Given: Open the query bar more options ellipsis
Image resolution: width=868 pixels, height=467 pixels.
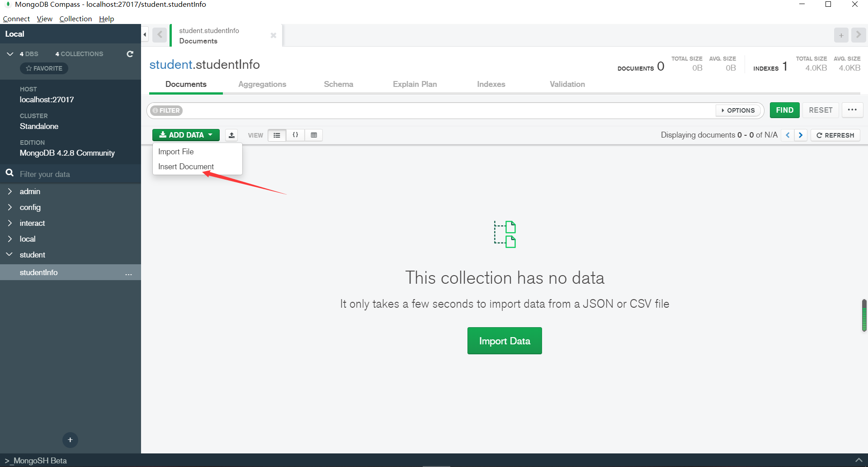Looking at the screenshot, I should [852, 110].
